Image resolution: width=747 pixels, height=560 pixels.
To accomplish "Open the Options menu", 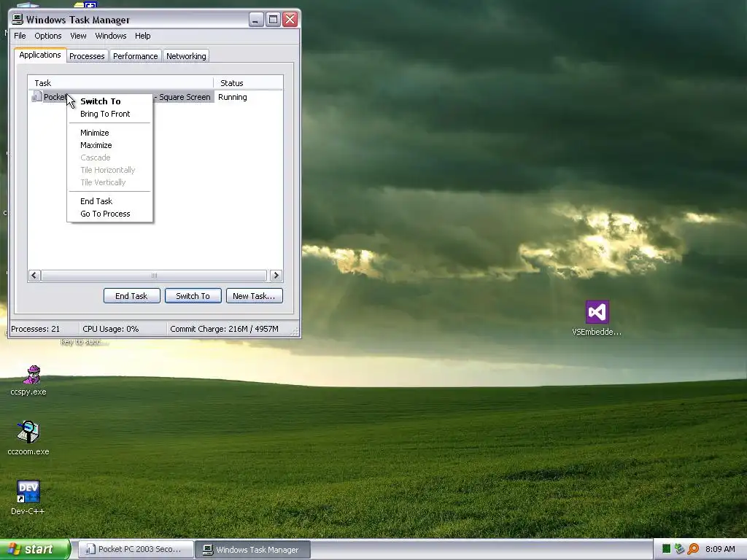I will pos(47,36).
